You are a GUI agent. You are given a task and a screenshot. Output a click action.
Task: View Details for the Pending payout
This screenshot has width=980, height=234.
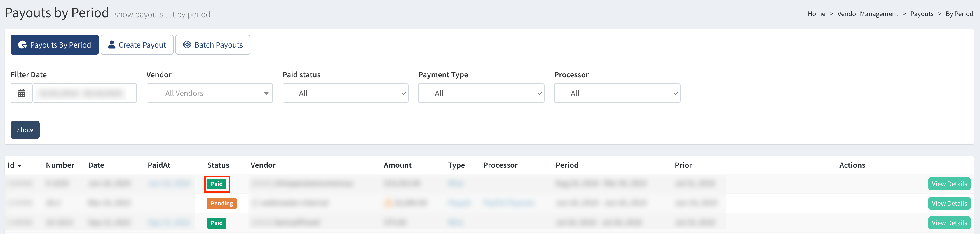coord(949,204)
